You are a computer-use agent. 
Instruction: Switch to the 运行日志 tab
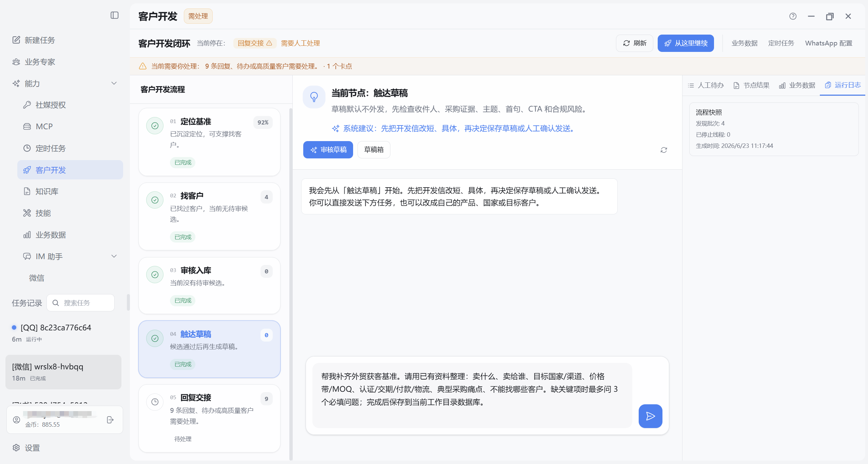pyautogui.click(x=843, y=85)
